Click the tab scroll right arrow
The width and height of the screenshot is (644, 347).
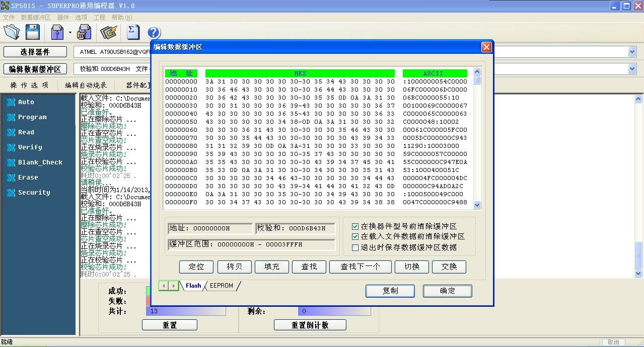click(173, 286)
